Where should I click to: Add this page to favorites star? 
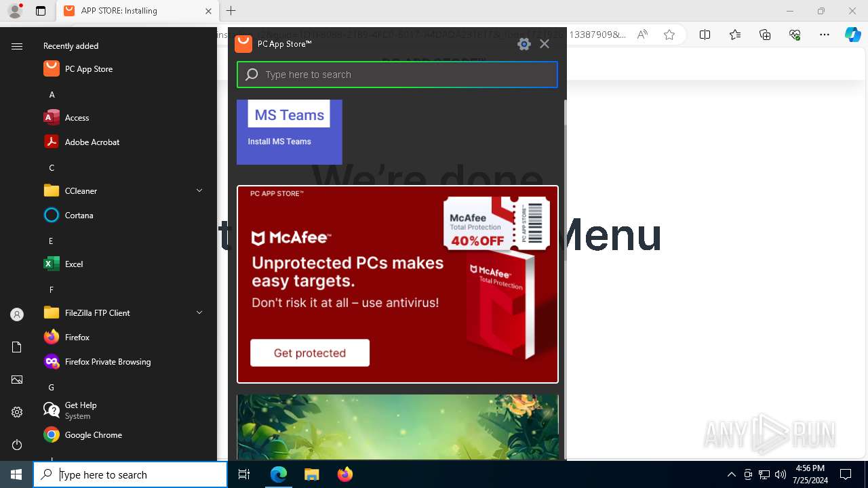pyautogui.click(x=669, y=35)
